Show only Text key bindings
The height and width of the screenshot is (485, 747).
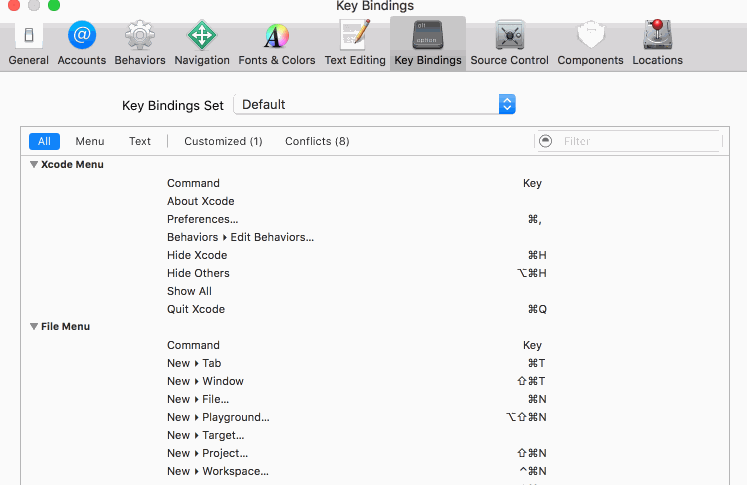coord(140,141)
